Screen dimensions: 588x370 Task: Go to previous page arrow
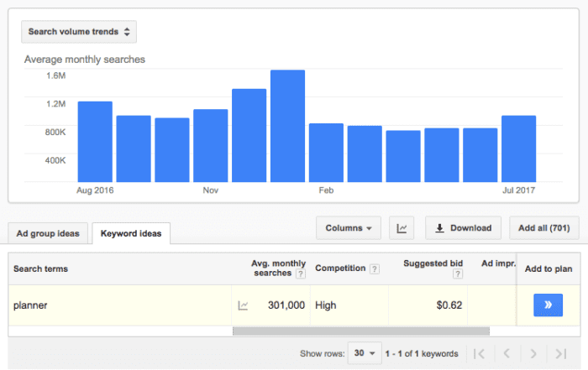(507, 353)
